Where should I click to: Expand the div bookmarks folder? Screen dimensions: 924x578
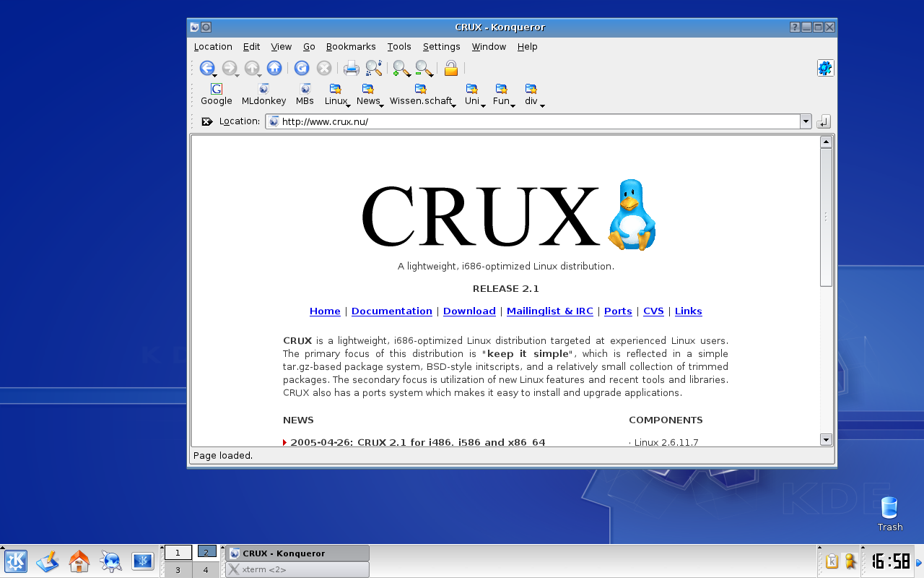point(534,95)
